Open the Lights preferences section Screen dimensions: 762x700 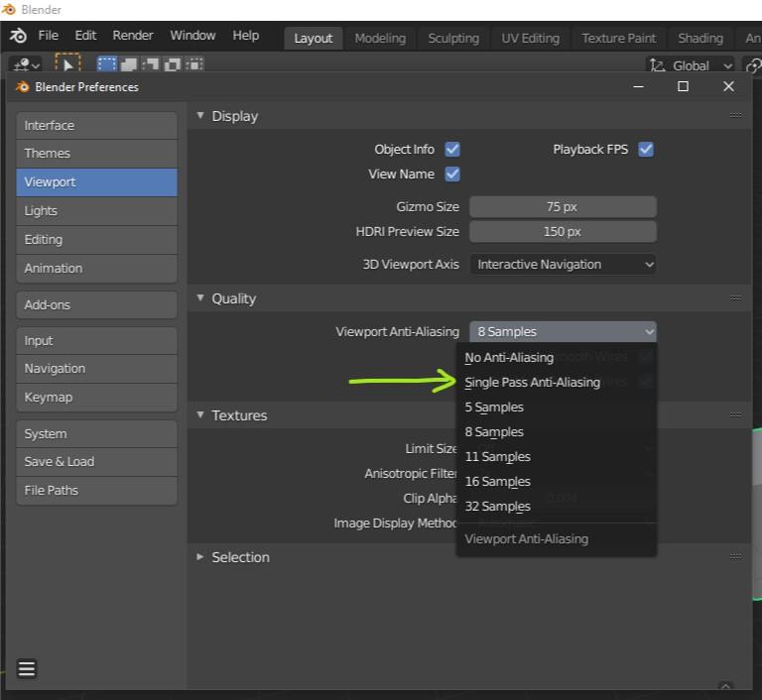96,211
